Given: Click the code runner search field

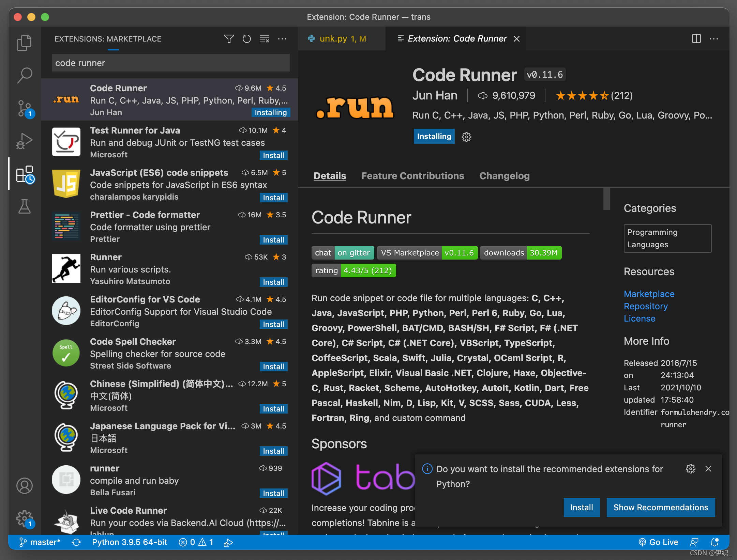Looking at the screenshot, I should [170, 63].
